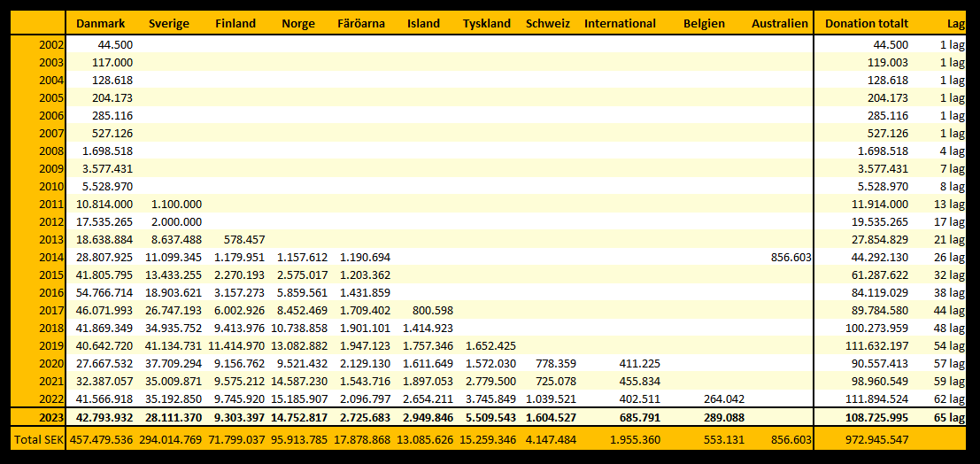Click Finland 2019 value 11.414.970

pos(237,345)
